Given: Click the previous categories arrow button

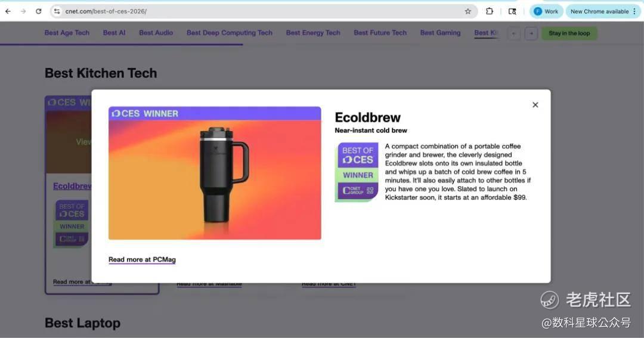Looking at the screenshot, I should point(514,33).
